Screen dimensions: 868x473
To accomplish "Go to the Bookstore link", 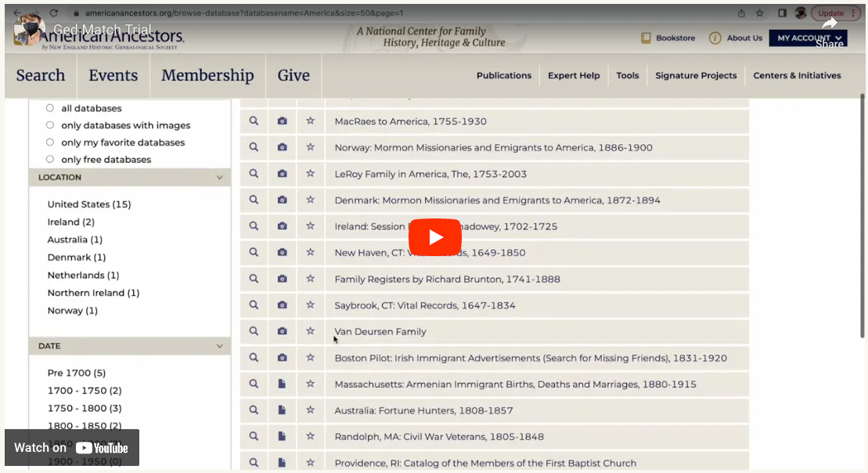I will [x=668, y=38].
